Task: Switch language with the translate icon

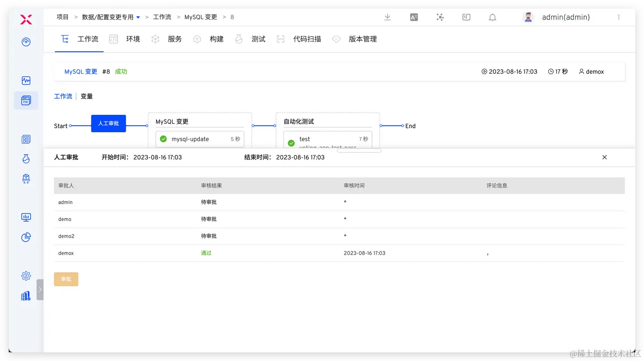Action: tap(414, 17)
